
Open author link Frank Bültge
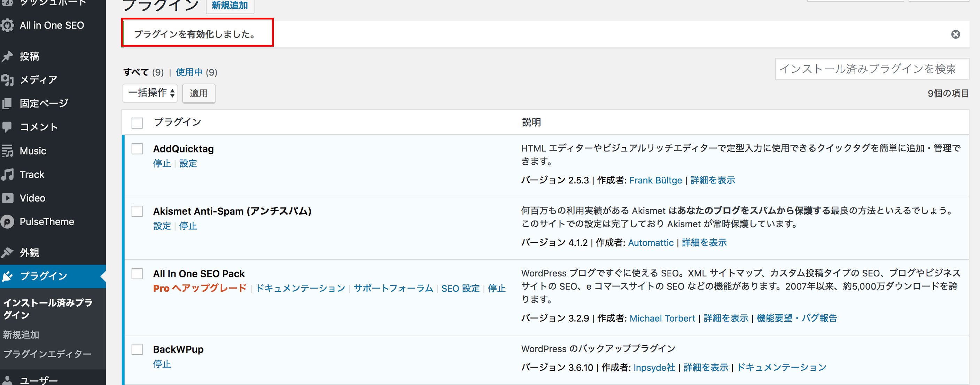[x=655, y=180]
